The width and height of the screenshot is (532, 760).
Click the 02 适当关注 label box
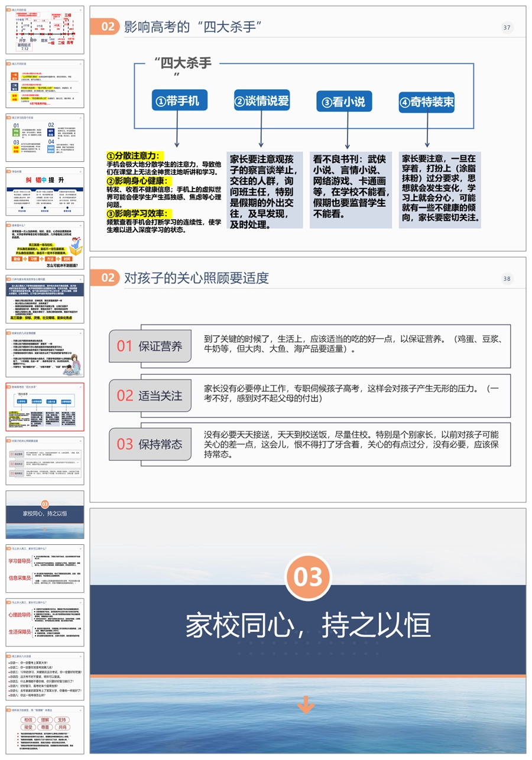coord(150,395)
